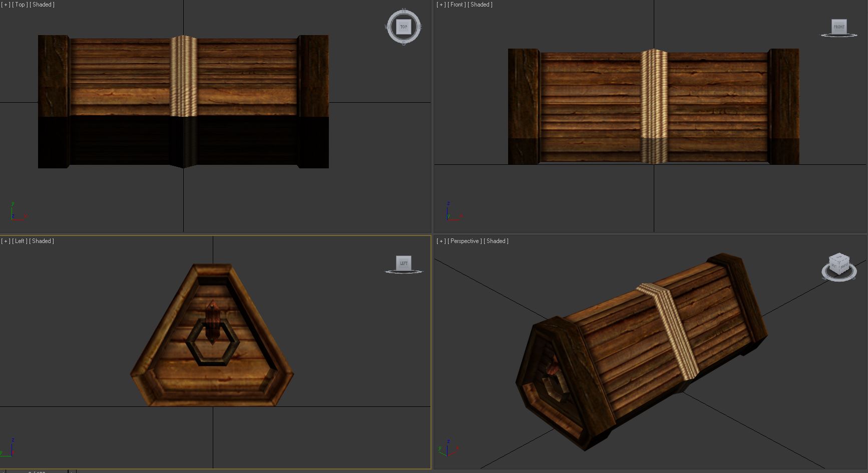Click the FRONT face of the Front viewport ViewCube
Viewport: 868px width, 473px height.
pos(839,27)
